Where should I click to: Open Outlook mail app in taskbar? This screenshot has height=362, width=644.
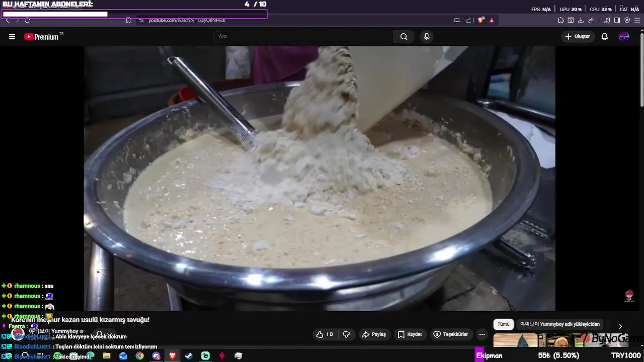[123, 356]
